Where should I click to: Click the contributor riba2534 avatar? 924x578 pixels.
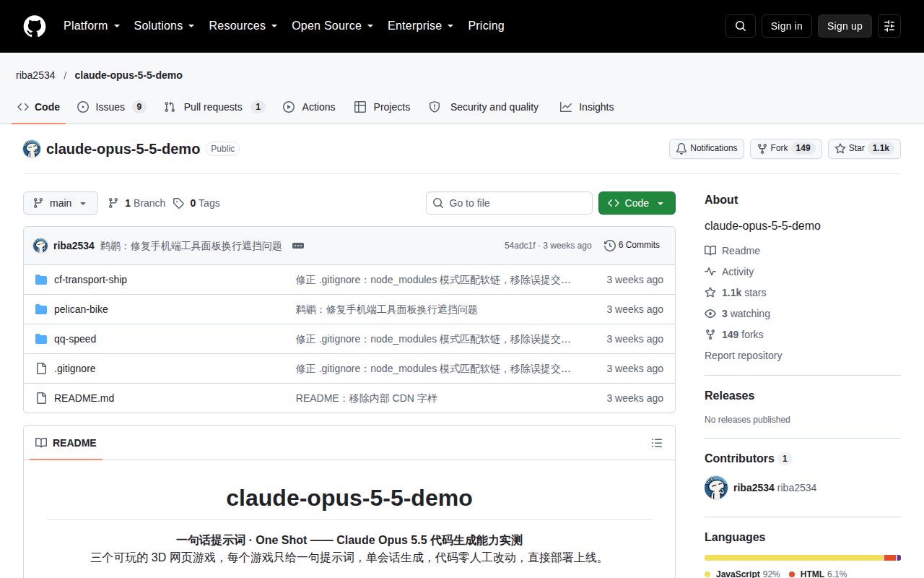click(x=716, y=488)
